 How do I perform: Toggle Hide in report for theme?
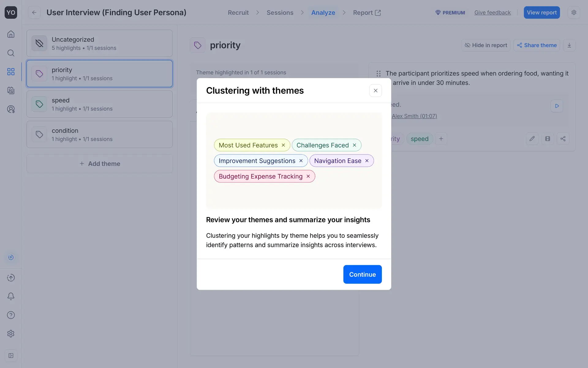486,45
